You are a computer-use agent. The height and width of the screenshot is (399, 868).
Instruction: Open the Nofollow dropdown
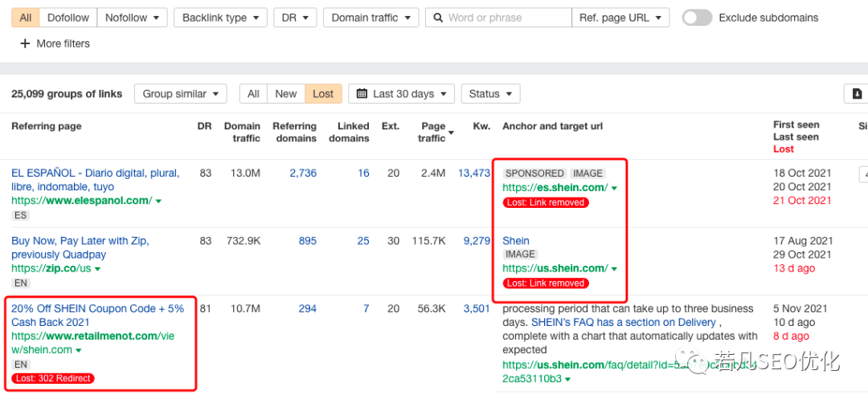pos(132,18)
